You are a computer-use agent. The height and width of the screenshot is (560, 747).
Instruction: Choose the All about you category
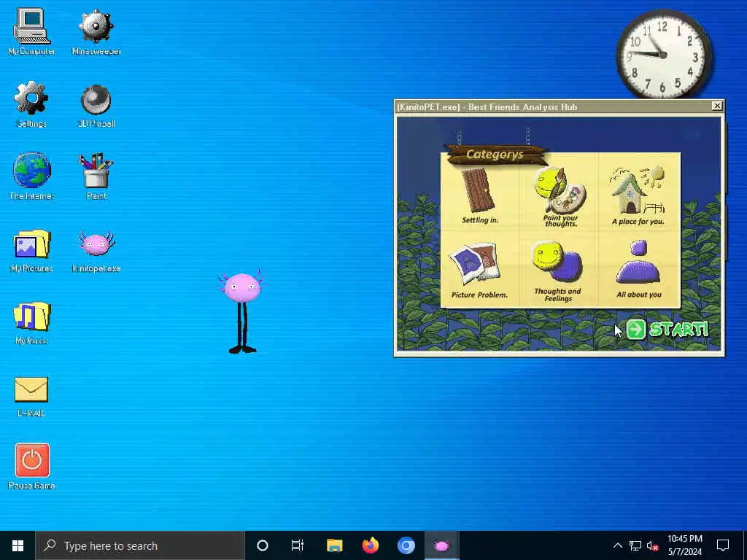pyautogui.click(x=639, y=270)
